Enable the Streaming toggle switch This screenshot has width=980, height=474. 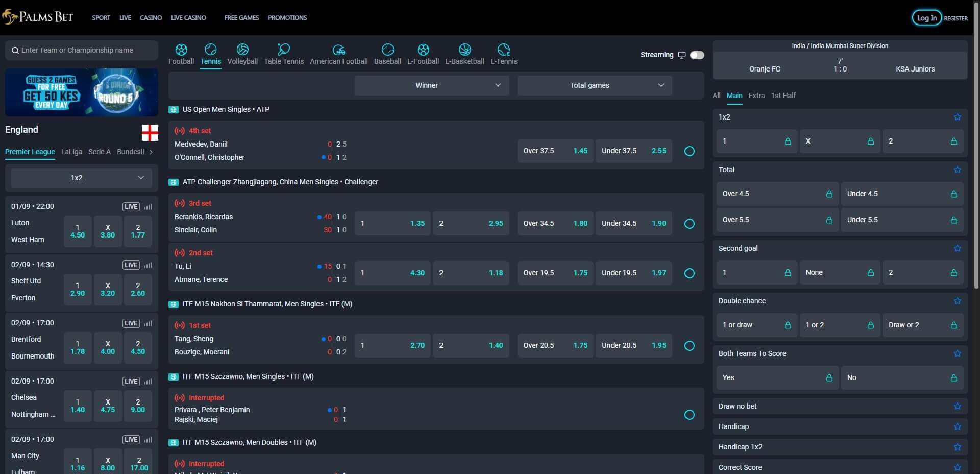tap(697, 55)
